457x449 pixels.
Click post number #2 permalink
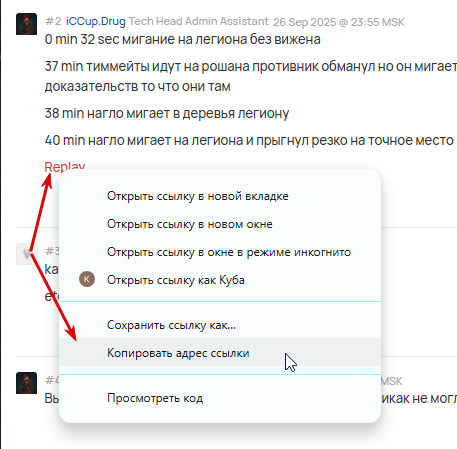click(53, 21)
